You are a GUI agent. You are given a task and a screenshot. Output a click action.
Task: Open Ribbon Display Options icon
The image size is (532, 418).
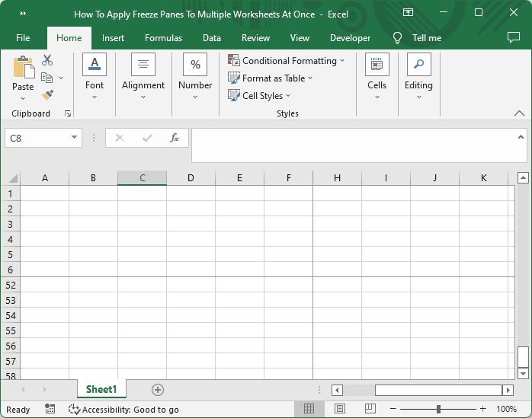[x=408, y=12]
